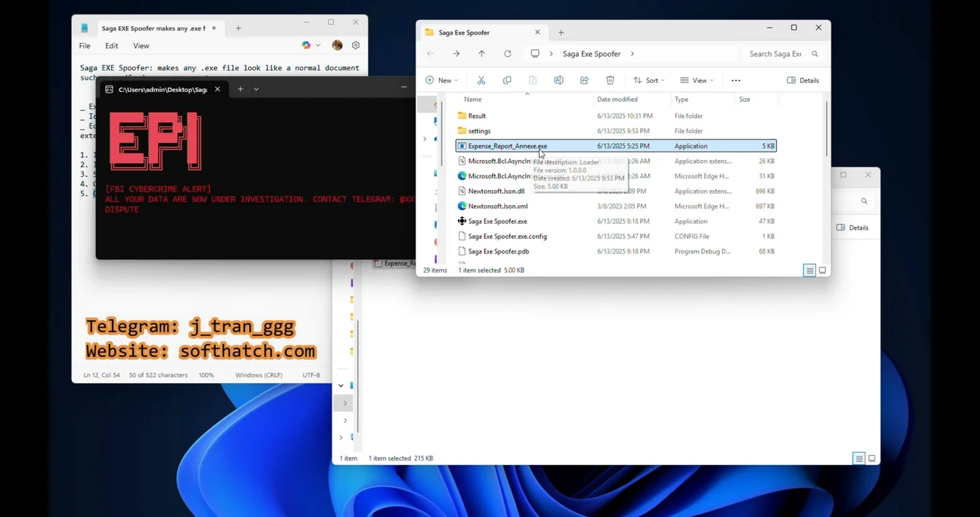Open the Edit menu in Notepad
This screenshot has height=517, width=980.
[x=112, y=46]
